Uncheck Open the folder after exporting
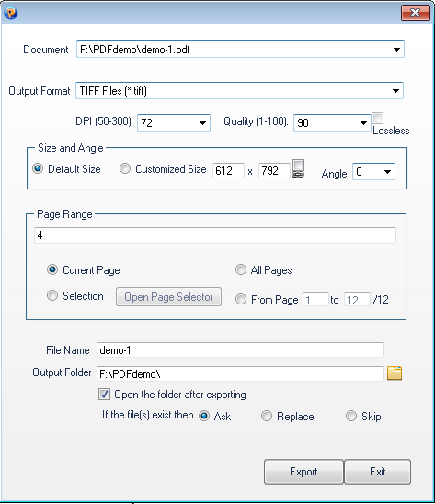435x504 pixels. pos(104,395)
